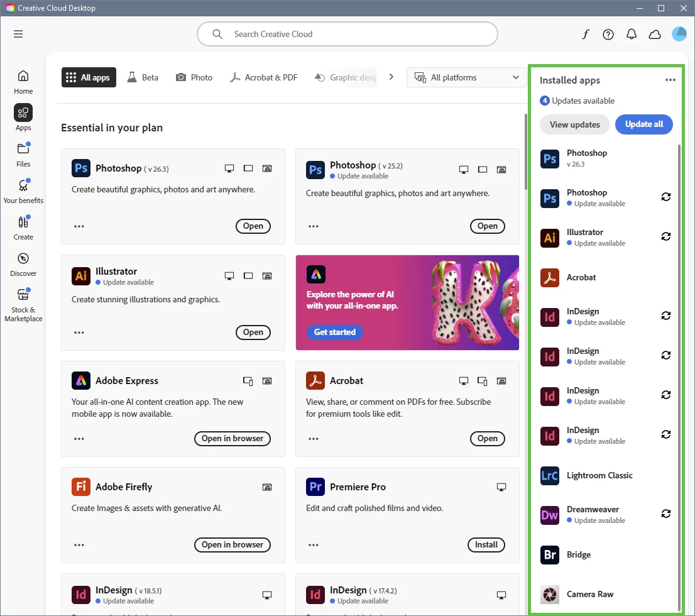
Task: Click the Acrobat icon in Installed apps
Action: coord(550,278)
